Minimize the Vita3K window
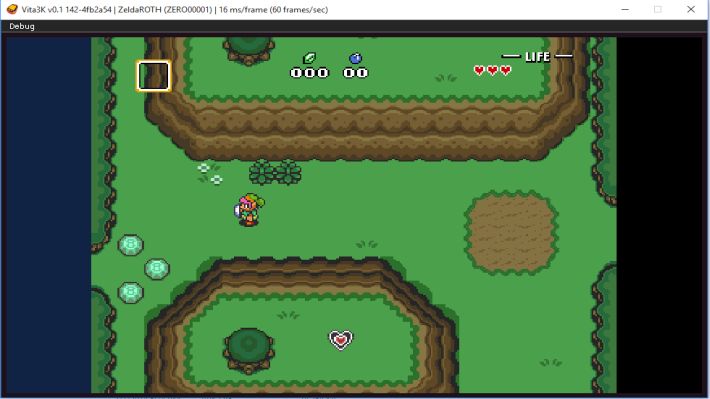Image resolution: width=710 pixels, height=399 pixels. (x=625, y=9)
